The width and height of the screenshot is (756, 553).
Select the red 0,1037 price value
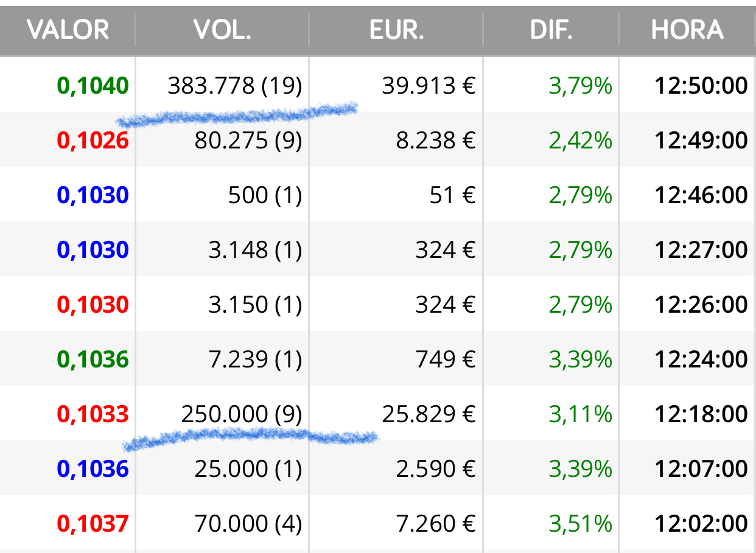93,524
